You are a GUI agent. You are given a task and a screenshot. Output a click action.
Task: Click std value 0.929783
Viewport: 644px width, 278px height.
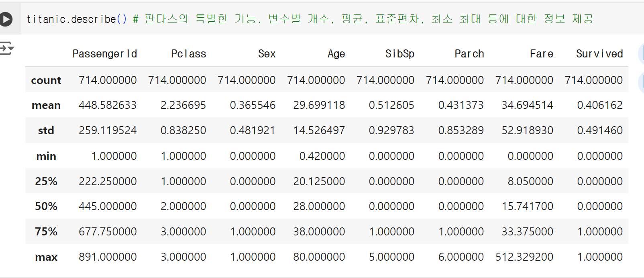tap(391, 131)
